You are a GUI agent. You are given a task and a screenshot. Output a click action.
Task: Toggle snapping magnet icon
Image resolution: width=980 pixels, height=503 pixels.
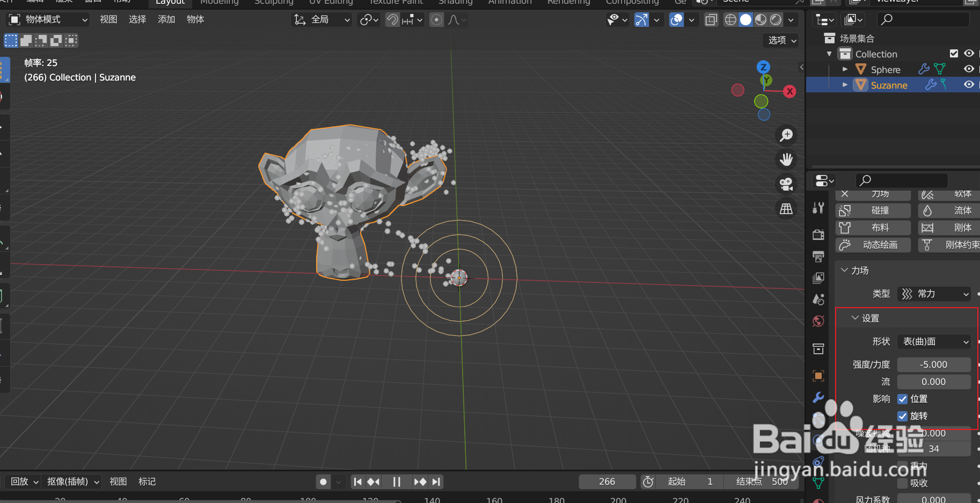393,20
